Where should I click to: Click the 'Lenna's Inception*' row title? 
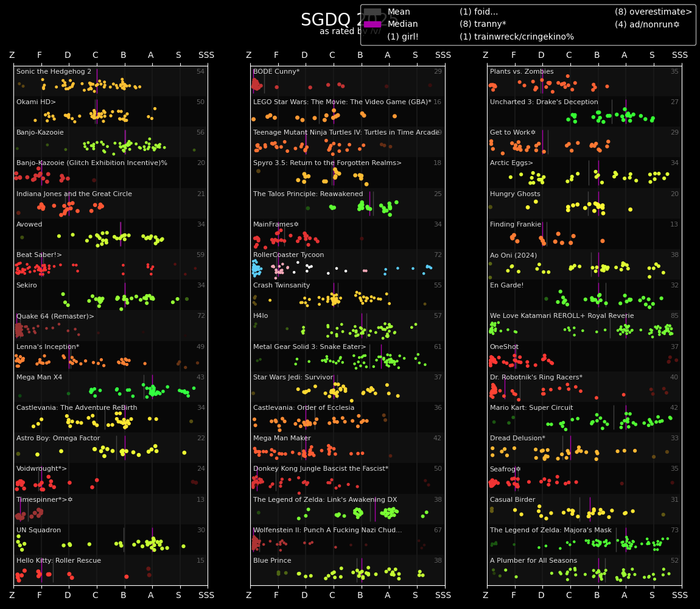[x=47, y=347]
